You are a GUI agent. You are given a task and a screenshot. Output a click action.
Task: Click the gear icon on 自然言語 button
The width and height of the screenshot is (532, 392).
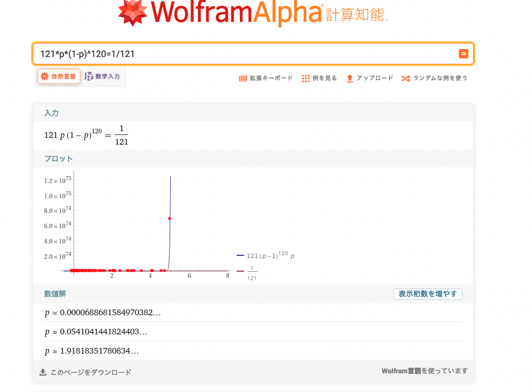44,75
